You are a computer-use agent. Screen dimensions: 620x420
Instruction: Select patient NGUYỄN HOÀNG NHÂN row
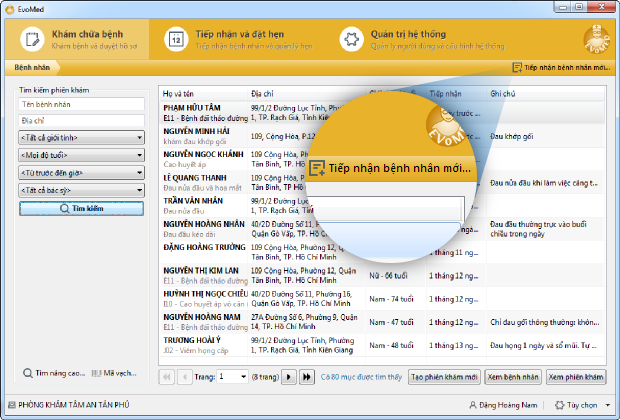382,229
